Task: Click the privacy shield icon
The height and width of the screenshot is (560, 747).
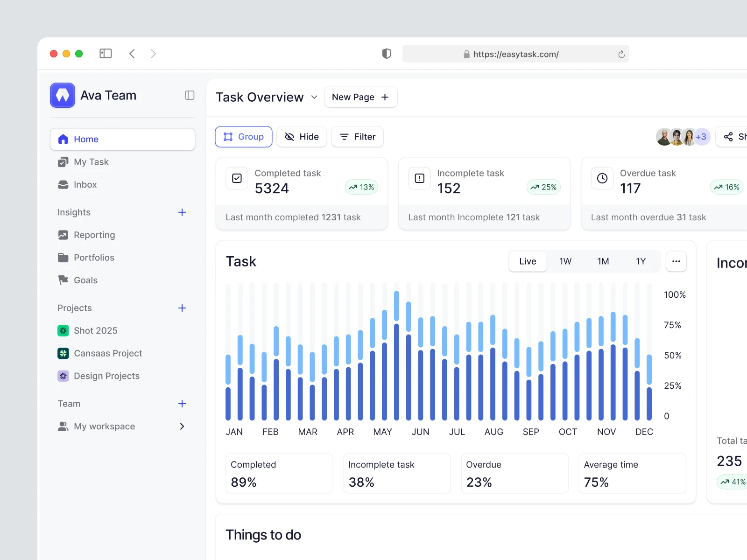Action: [x=387, y=54]
